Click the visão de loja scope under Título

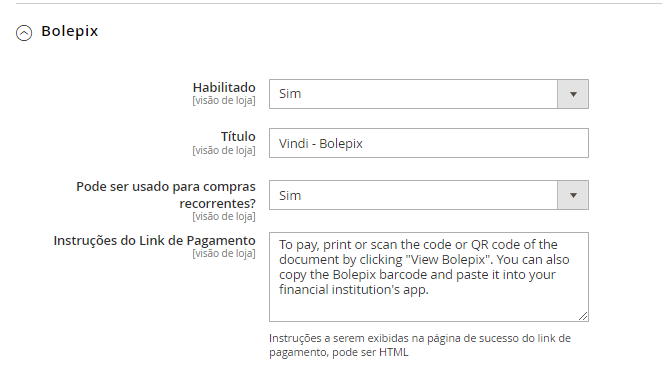[224, 150]
